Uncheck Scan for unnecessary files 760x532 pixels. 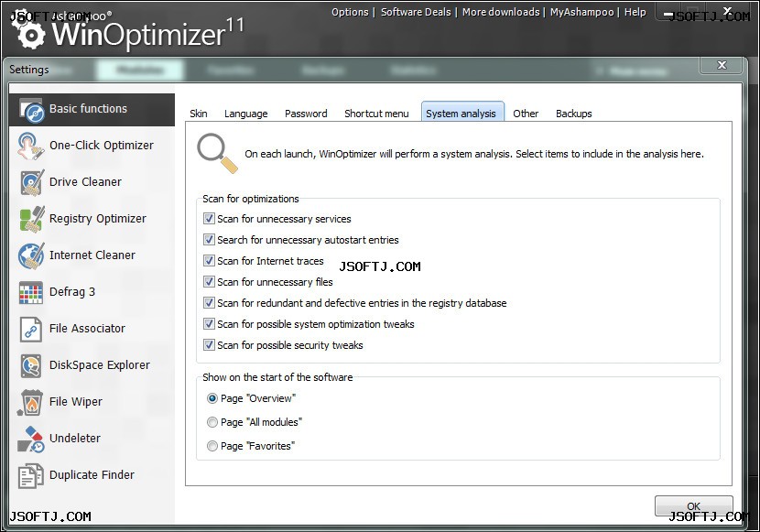pyautogui.click(x=209, y=281)
